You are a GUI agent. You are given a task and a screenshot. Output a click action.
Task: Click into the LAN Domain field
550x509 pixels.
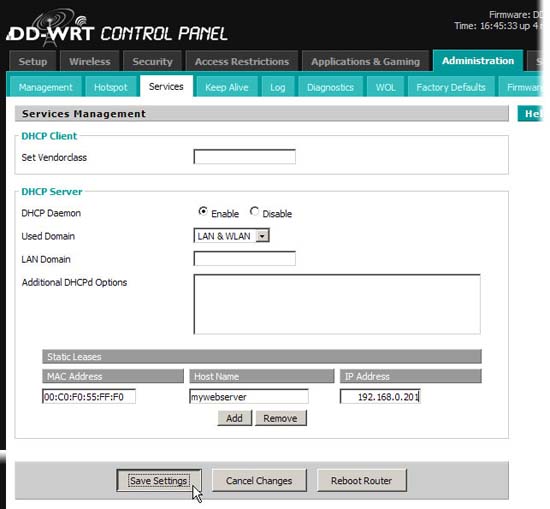(x=244, y=259)
